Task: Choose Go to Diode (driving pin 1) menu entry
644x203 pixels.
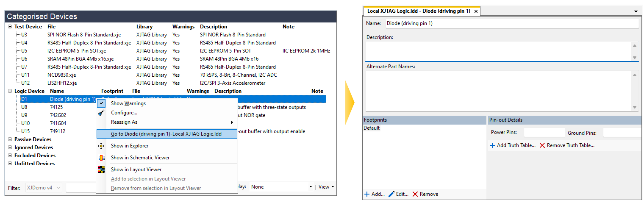Action: tap(166, 134)
